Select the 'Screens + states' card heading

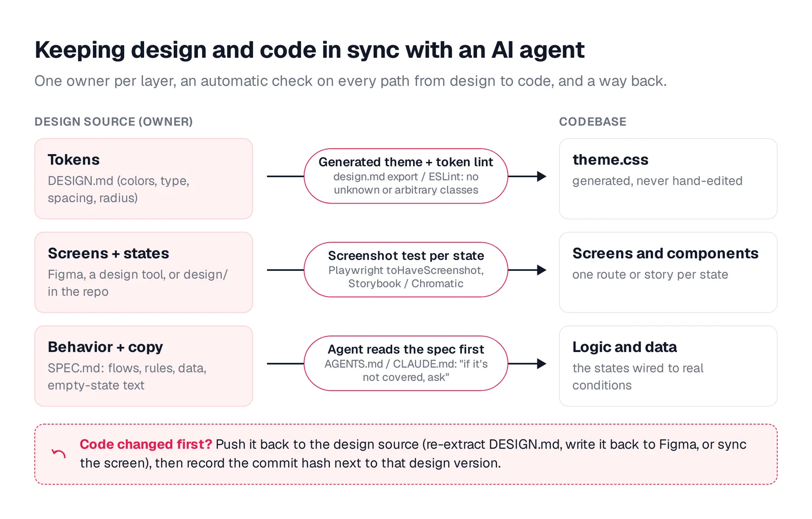coord(109,254)
